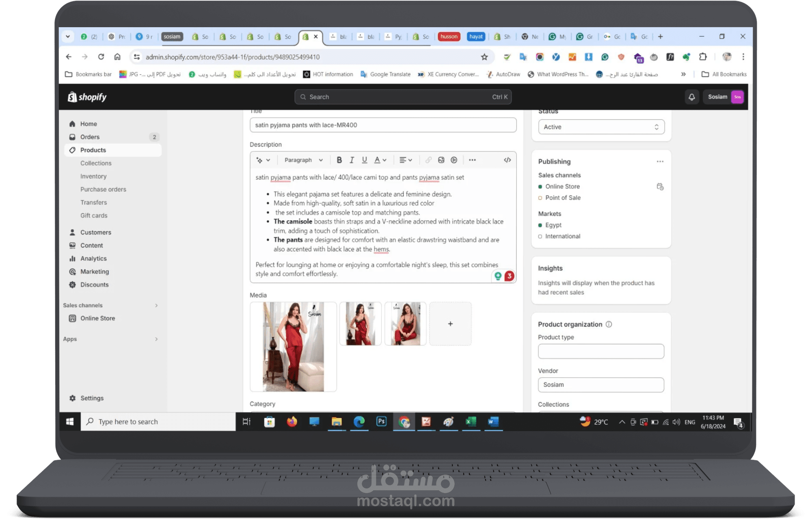Click the add media plus button

[450, 324]
